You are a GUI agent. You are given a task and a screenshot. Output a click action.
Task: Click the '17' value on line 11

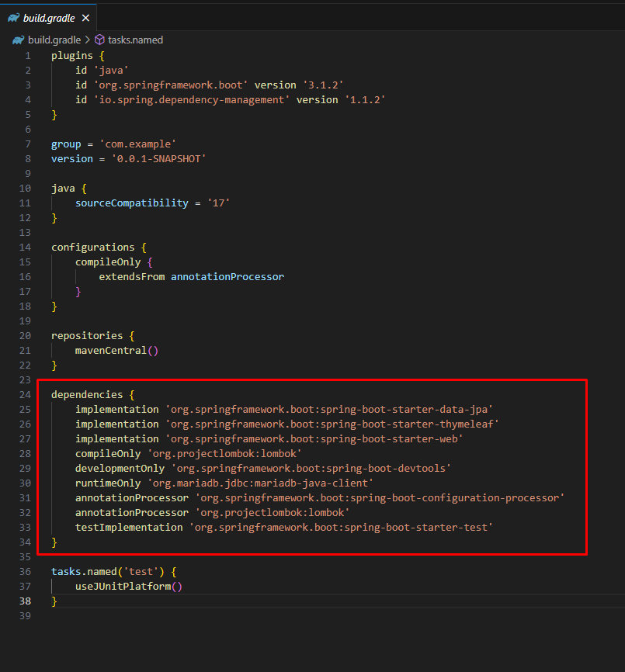[219, 203]
